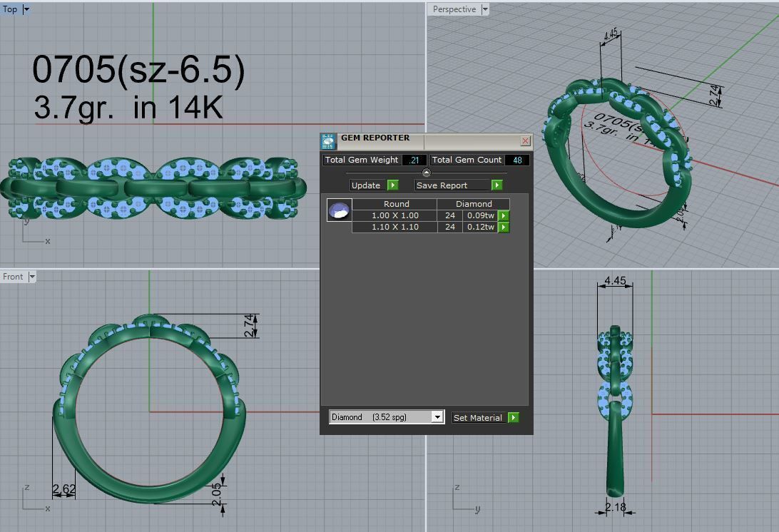Click the green arrow next to Update
Viewport: 779px width, 532px height.
pyautogui.click(x=392, y=185)
